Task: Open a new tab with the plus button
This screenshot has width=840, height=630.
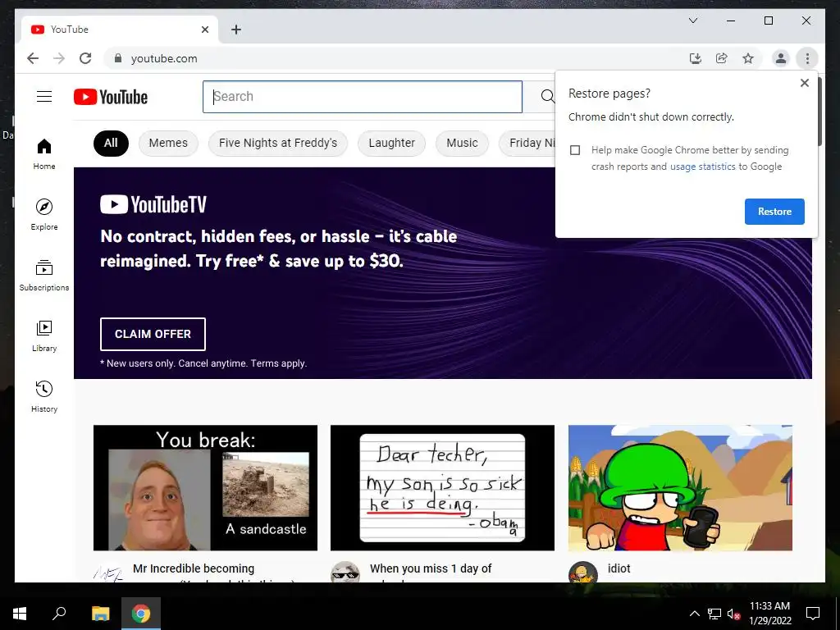Action: pos(235,30)
